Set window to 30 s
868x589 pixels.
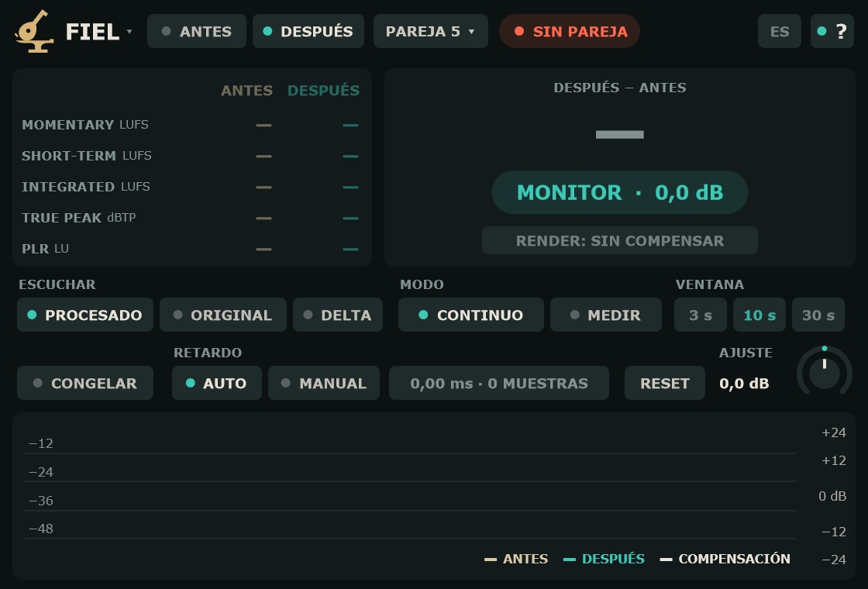click(x=818, y=315)
